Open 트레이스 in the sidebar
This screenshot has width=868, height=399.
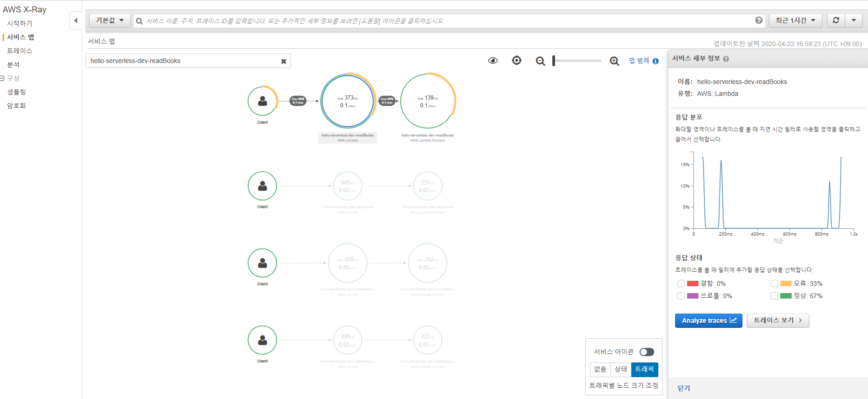point(20,51)
